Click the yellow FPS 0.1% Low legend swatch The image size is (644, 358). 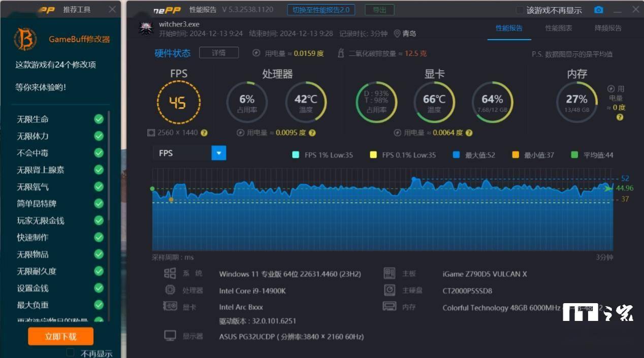pos(373,155)
